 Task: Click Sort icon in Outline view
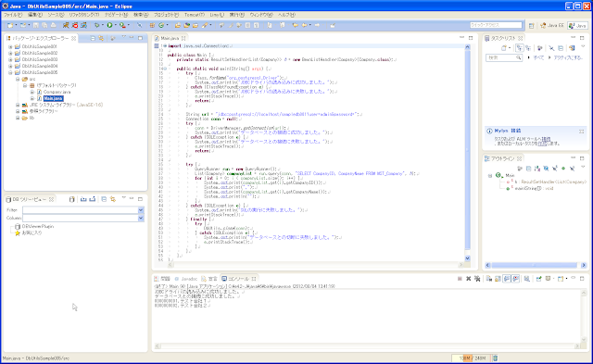pyautogui.click(x=537, y=169)
